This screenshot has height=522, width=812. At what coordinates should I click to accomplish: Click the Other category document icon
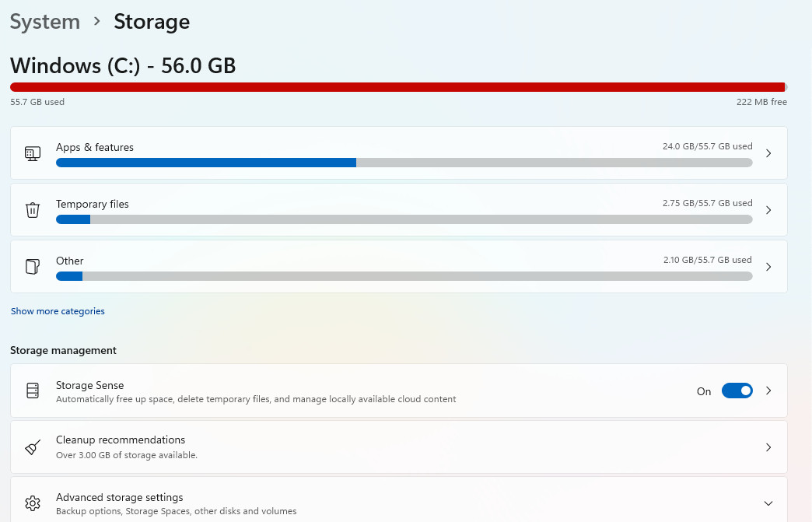[x=33, y=267]
